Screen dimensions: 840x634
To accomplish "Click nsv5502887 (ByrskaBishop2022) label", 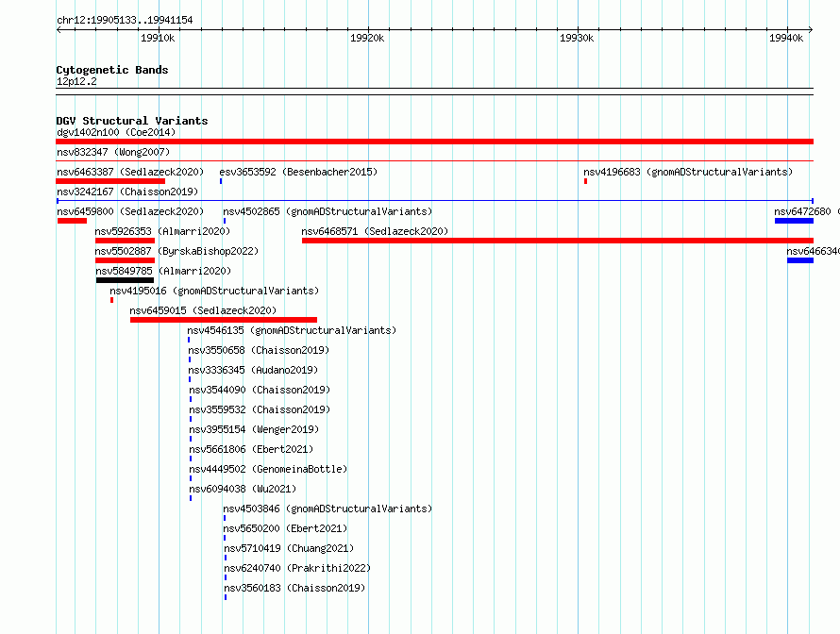I will (x=176, y=251).
